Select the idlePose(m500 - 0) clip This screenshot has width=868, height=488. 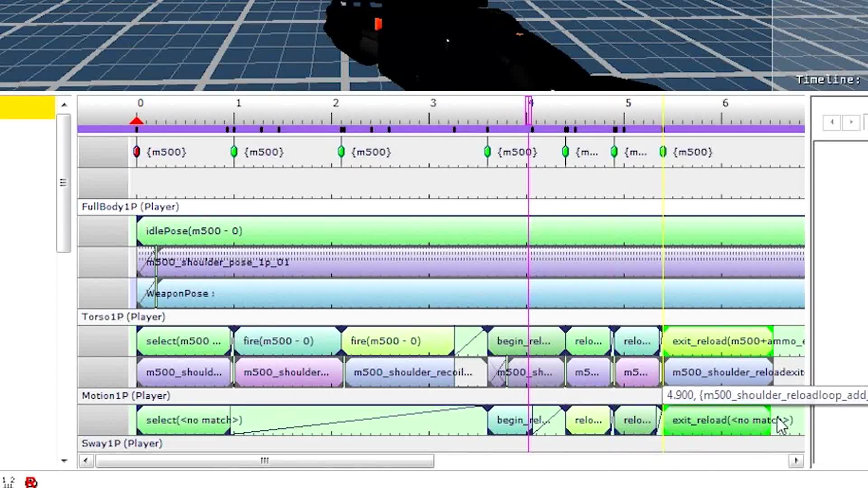[194, 231]
